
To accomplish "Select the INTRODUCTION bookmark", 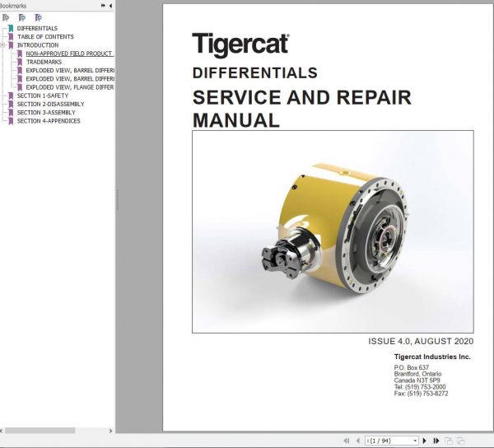I will pos(38,45).
